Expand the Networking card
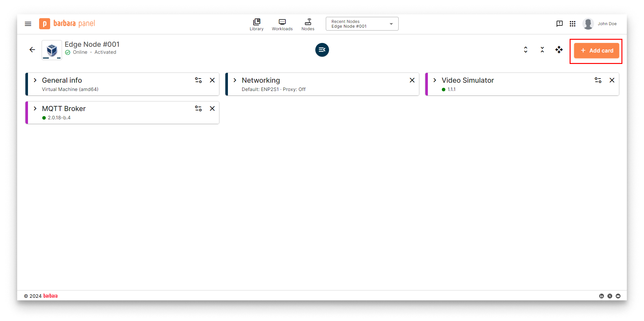644x321 pixels. [x=235, y=80]
